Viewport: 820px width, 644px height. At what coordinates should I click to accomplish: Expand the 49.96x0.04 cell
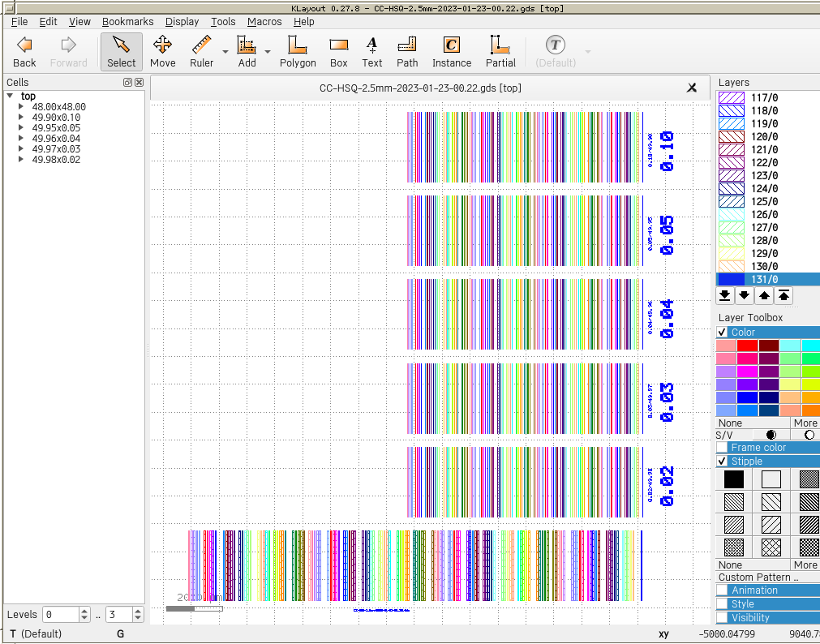pyautogui.click(x=21, y=138)
